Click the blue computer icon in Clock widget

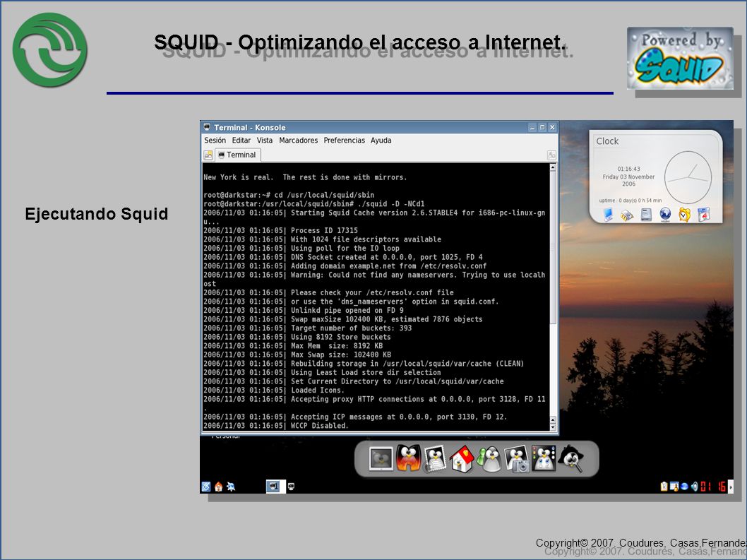click(608, 215)
